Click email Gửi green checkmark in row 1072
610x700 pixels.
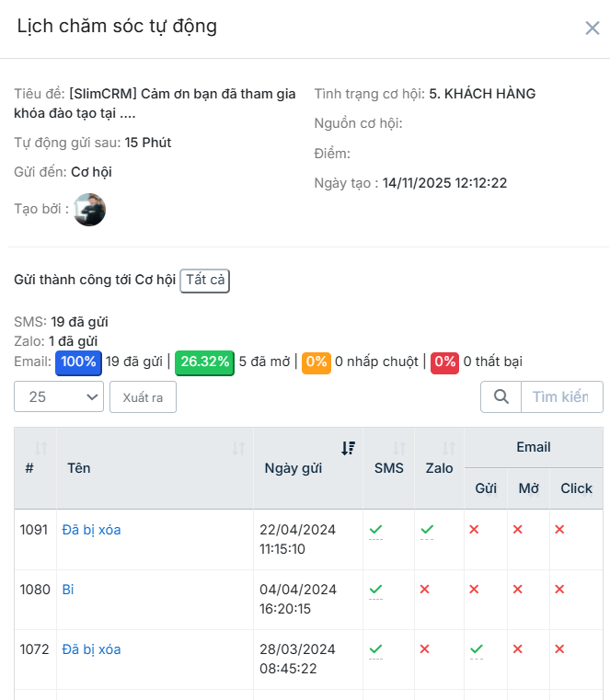(x=476, y=649)
